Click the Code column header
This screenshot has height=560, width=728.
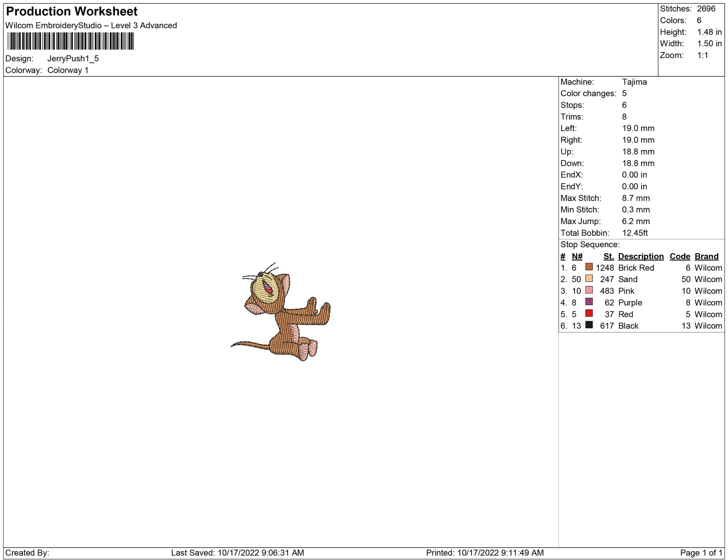679,256
